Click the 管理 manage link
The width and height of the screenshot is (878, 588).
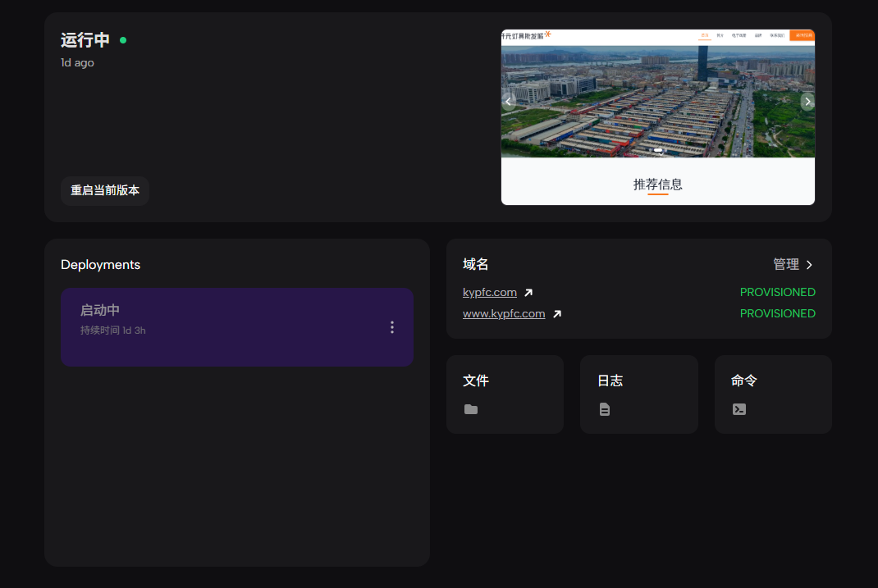click(785, 264)
